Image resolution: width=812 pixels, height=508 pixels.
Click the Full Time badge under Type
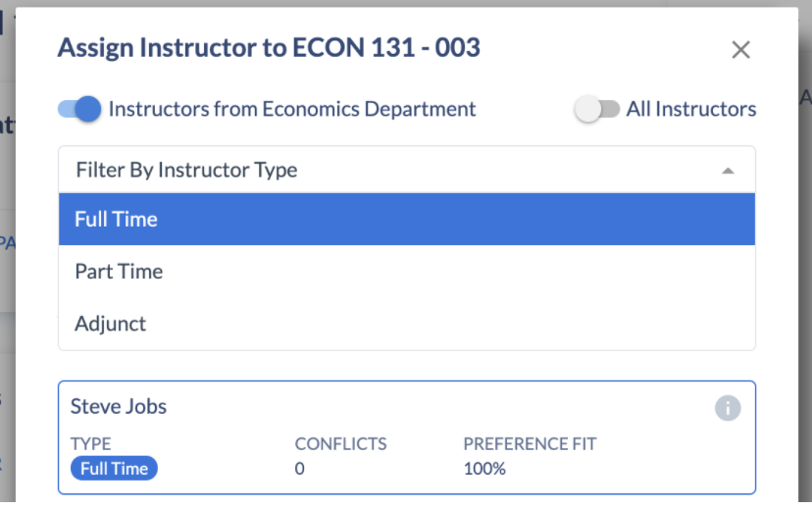114,469
